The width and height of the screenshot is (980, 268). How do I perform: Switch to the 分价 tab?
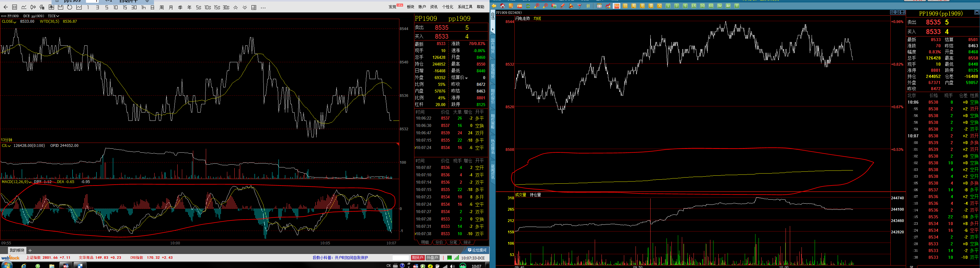point(439,243)
